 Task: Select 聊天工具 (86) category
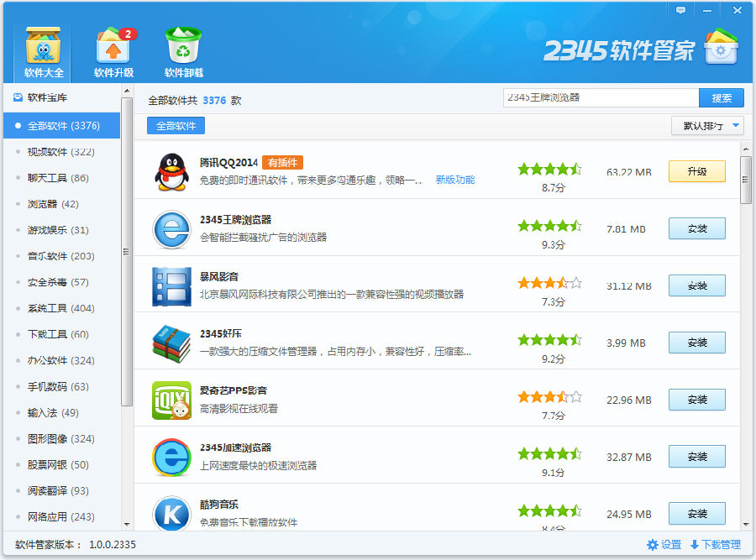tap(61, 178)
